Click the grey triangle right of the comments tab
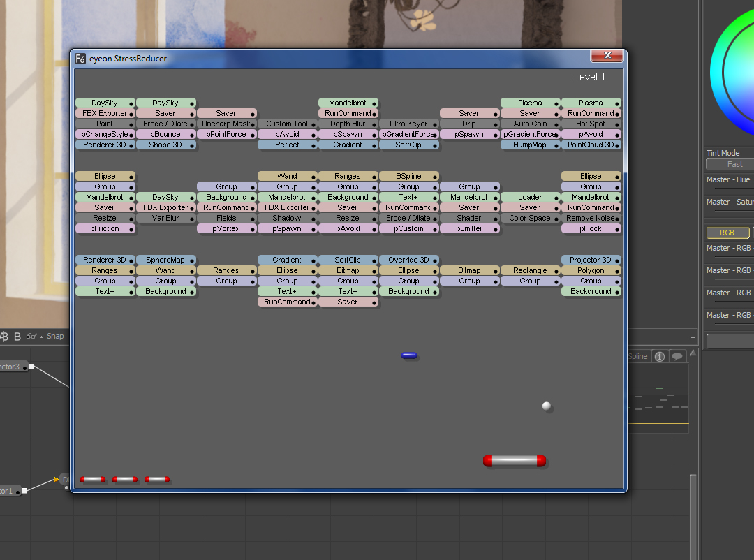 click(693, 353)
